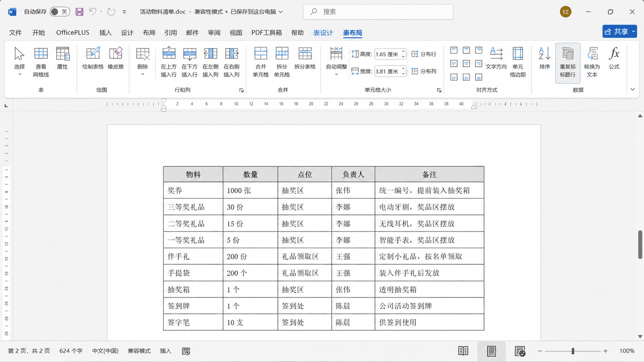Switch to the 引用 tab
This screenshot has height=362, width=644.
171,33
